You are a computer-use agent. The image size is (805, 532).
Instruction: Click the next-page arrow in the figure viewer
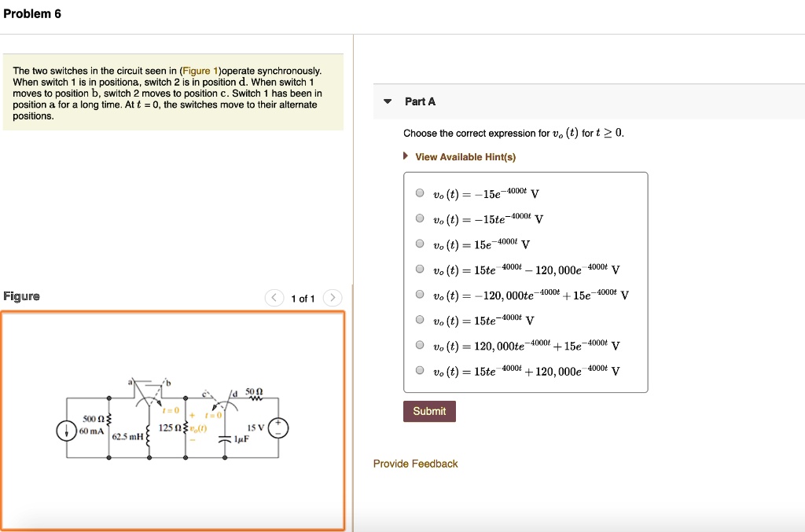[x=332, y=298]
